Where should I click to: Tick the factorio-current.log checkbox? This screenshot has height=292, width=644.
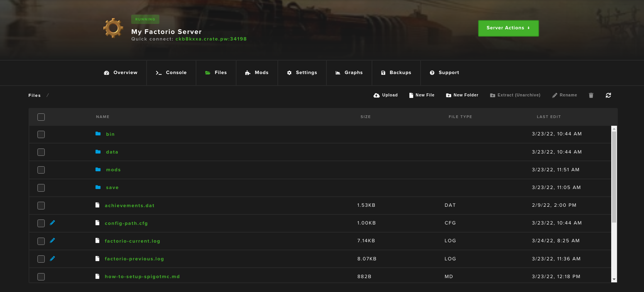point(41,241)
